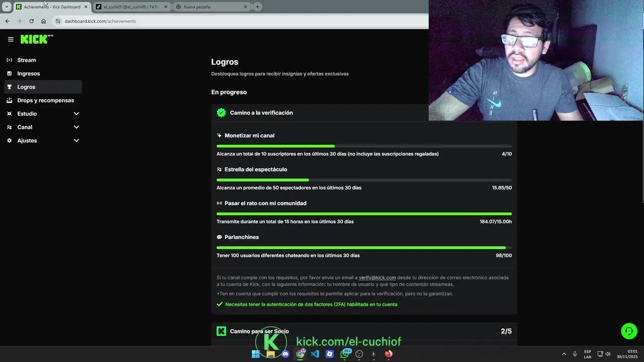Screen dimensions: 644x362
Task: Close the Achievements Kick Dashboard tab
Action: point(86,7)
